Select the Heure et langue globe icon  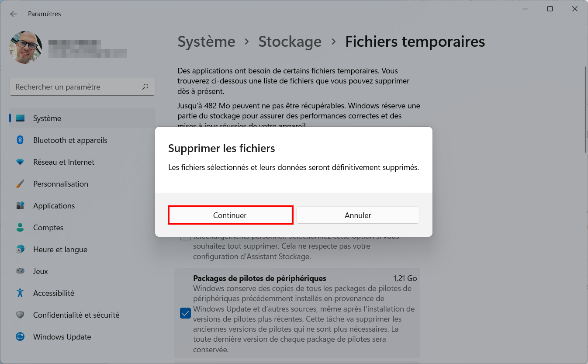coord(20,250)
